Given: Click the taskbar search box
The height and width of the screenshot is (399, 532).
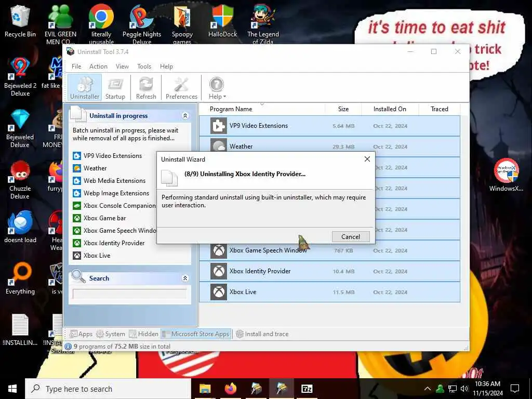Looking at the screenshot, I should coord(108,389).
